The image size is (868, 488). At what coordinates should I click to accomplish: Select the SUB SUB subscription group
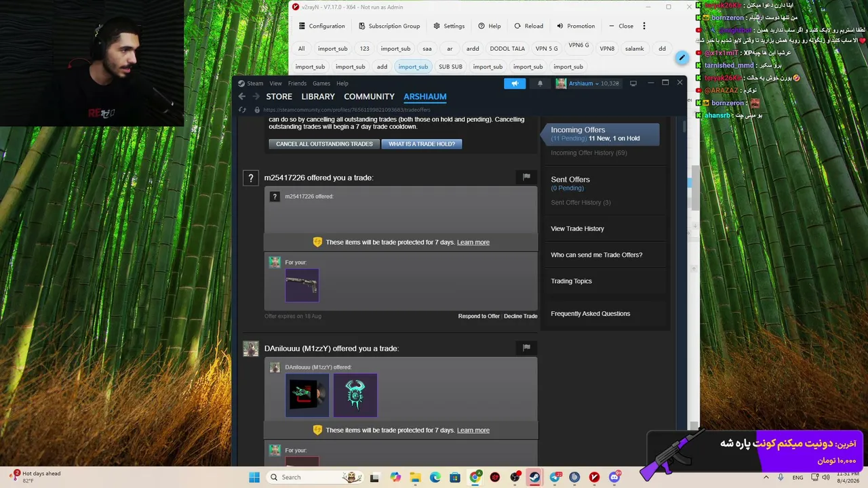tap(450, 66)
